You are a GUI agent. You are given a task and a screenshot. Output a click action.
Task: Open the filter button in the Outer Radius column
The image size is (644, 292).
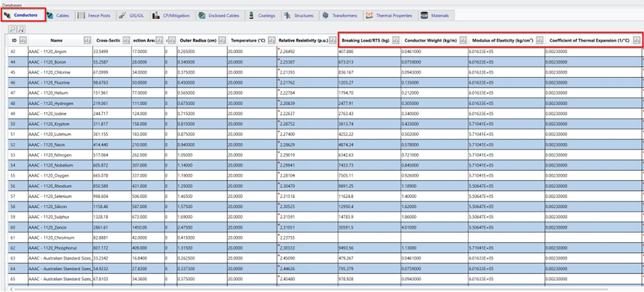[222, 40]
